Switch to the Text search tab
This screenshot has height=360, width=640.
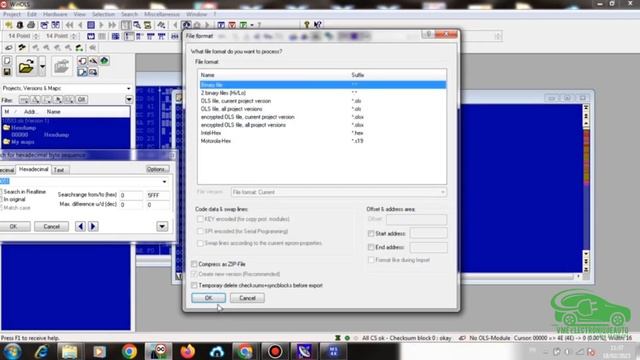59,170
